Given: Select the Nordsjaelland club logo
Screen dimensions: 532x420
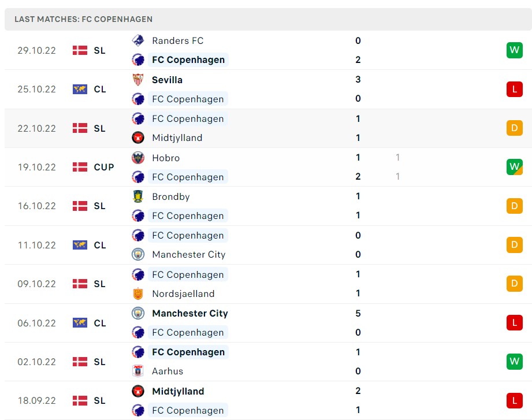Looking at the screenshot, I should (137, 293).
